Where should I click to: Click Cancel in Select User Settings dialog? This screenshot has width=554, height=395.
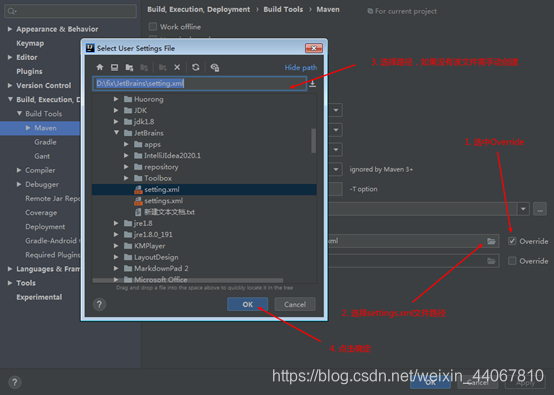click(295, 304)
